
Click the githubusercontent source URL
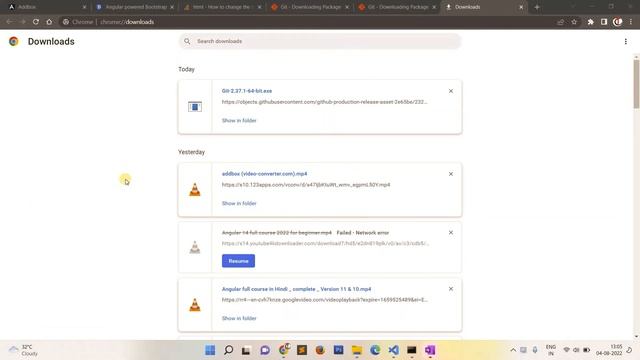pyautogui.click(x=325, y=102)
